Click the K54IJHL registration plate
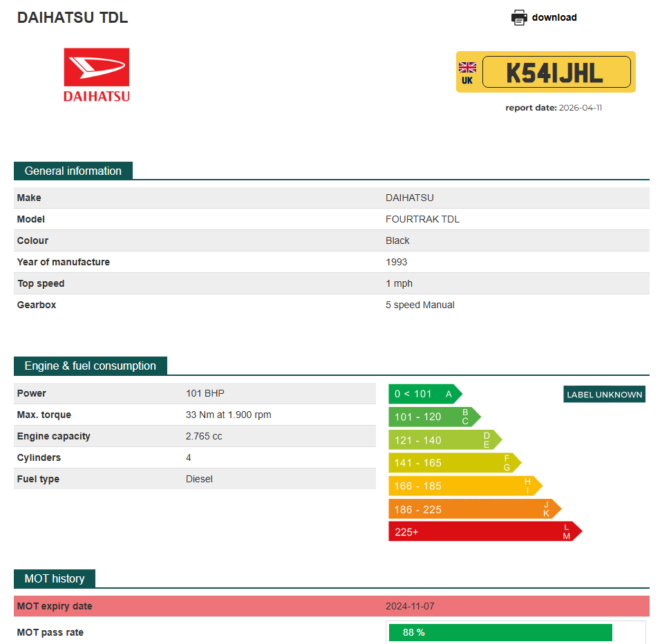The image size is (660, 644). (x=545, y=72)
